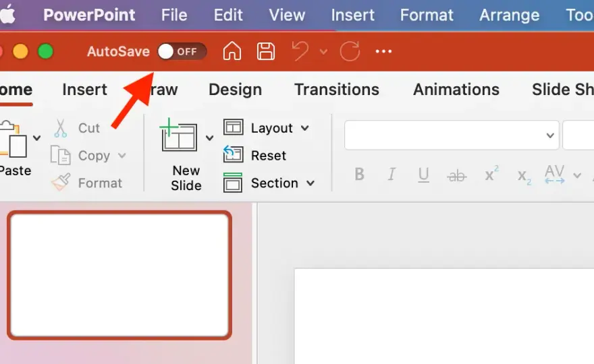594x364 pixels.
Task: Toggle Italic formatting
Action: pyautogui.click(x=391, y=175)
